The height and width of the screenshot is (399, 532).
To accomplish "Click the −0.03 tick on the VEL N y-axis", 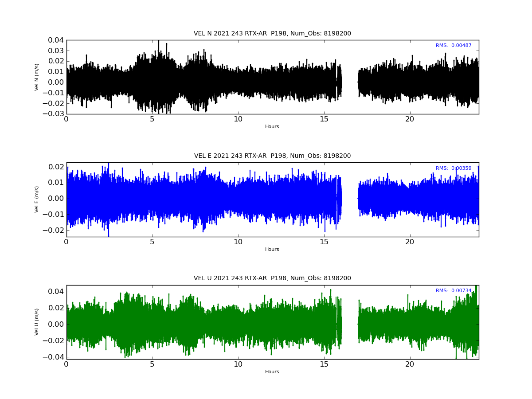I will (x=53, y=114).
